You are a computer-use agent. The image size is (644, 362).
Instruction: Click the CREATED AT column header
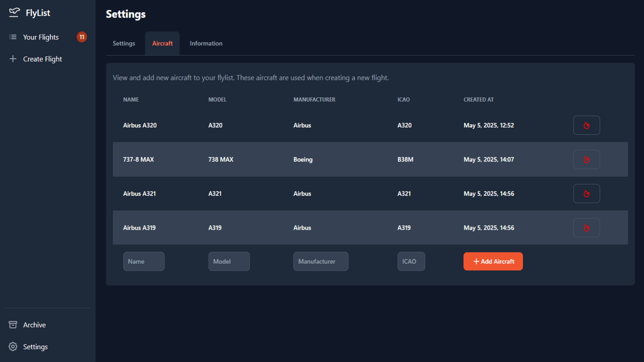pos(479,99)
